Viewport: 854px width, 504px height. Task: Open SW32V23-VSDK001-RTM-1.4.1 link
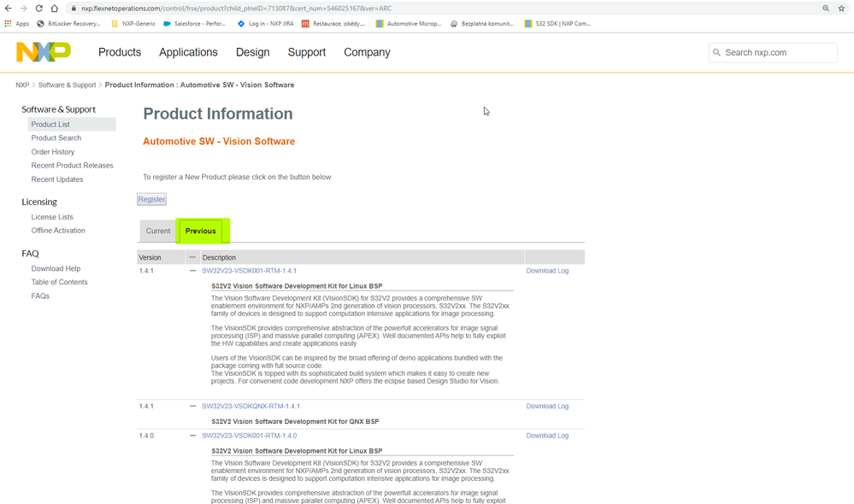250,271
